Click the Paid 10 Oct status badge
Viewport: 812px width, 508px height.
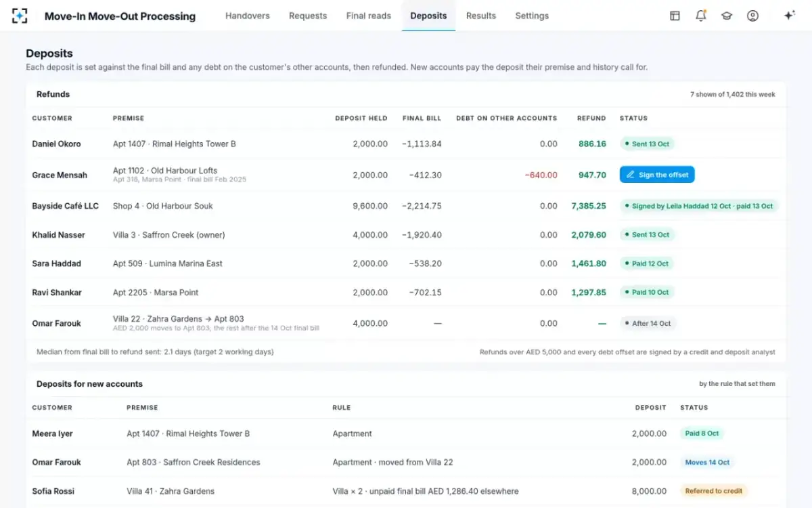pos(647,293)
